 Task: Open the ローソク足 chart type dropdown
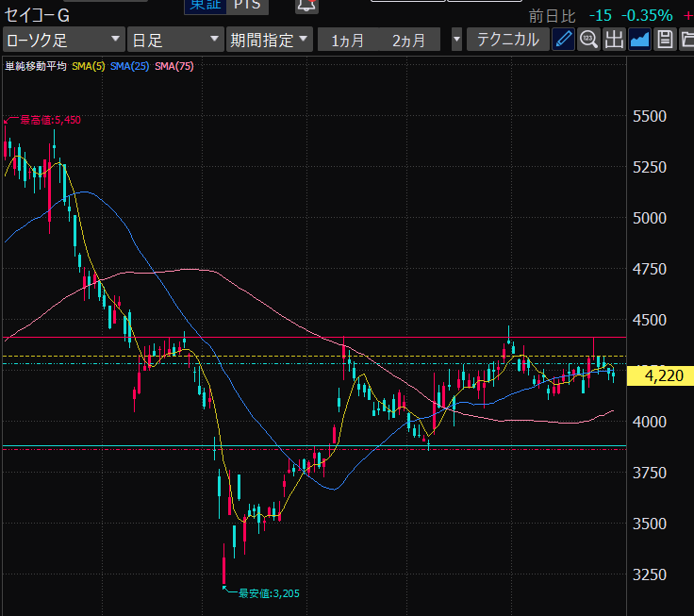[63, 40]
